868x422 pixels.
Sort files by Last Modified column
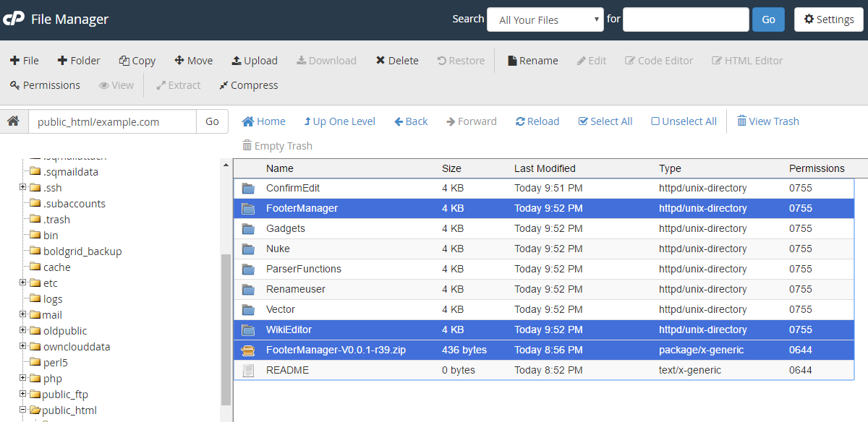pyautogui.click(x=545, y=168)
